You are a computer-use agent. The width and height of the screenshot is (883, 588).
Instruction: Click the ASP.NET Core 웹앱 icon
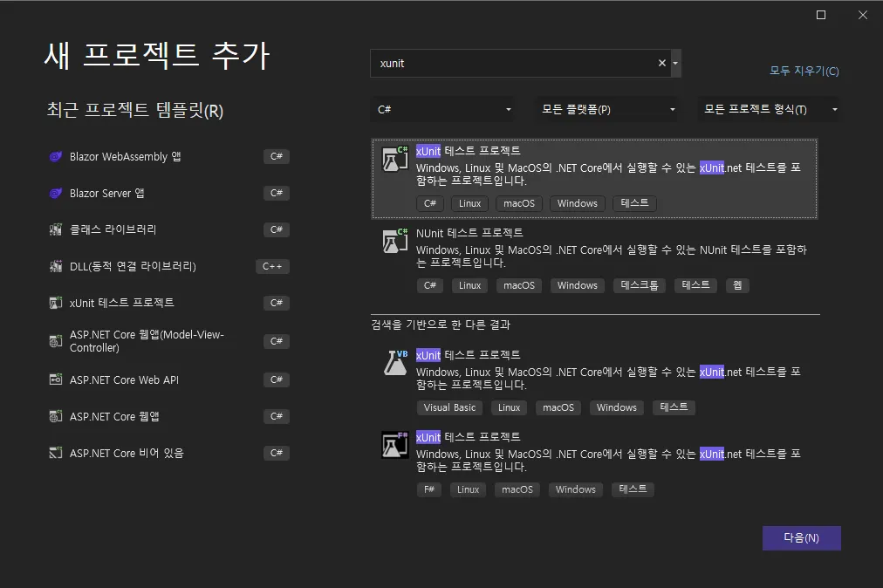55,416
